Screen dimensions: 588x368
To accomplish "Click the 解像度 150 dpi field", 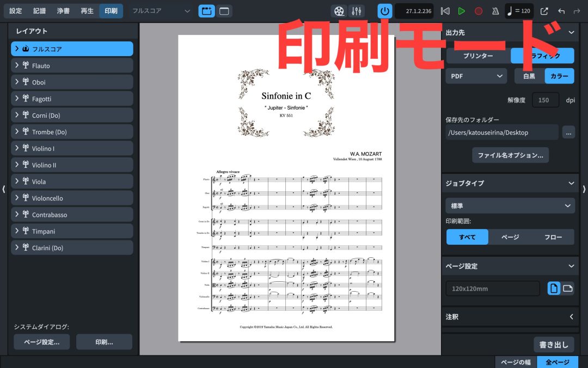I will tap(546, 100).
